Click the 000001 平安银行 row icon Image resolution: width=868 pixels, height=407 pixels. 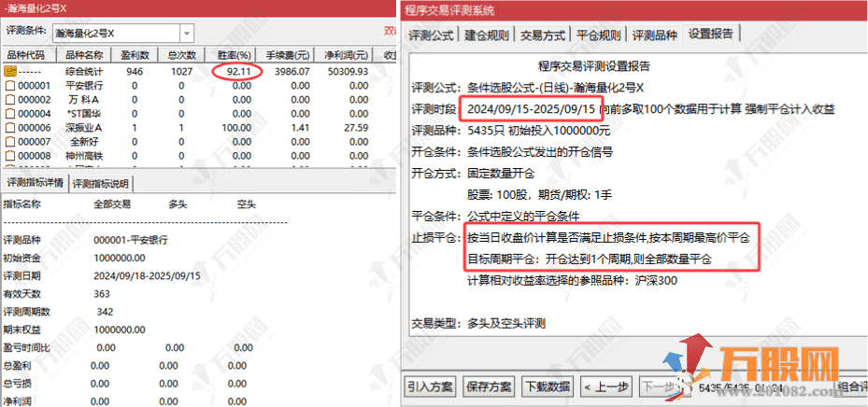(x=9, y=86)
